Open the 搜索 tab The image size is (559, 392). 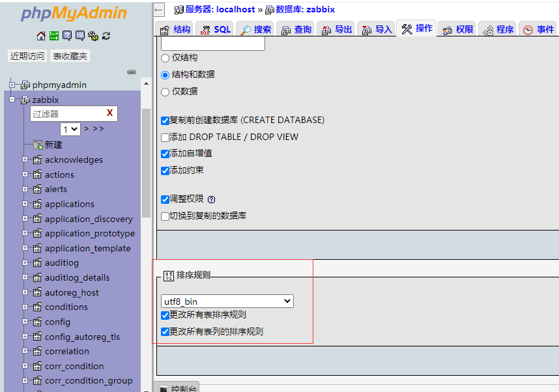255,29
